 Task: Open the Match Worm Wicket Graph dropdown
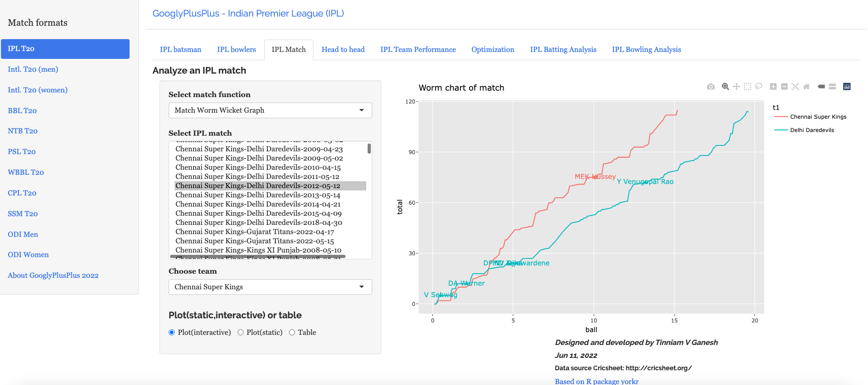pyautogui.click(x=270, y=110)
